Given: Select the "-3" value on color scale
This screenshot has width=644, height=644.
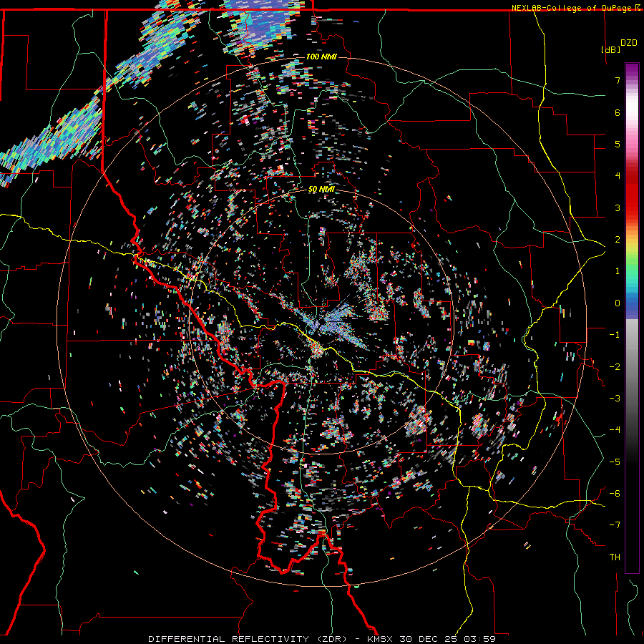Looking at the screenshot, I should coord(615,399).
